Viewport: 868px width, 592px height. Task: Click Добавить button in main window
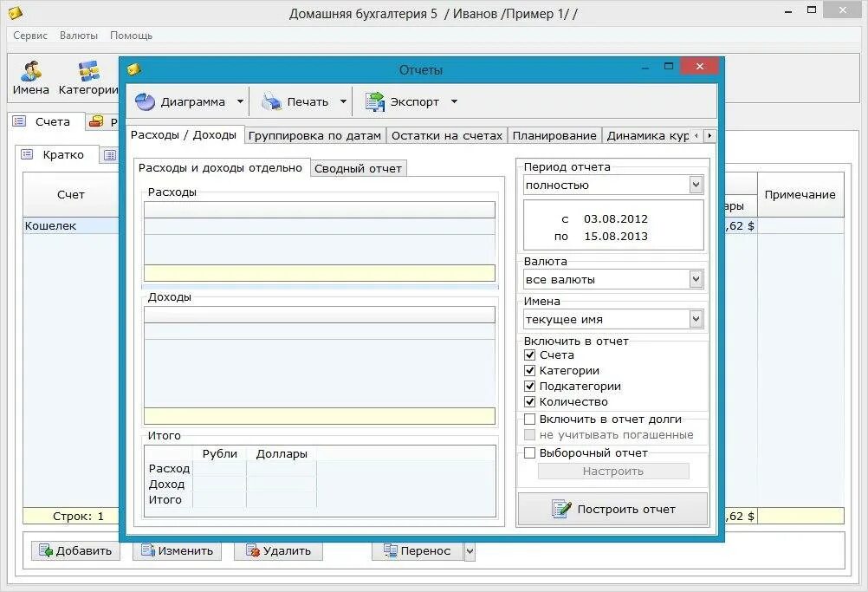(75, 551)
